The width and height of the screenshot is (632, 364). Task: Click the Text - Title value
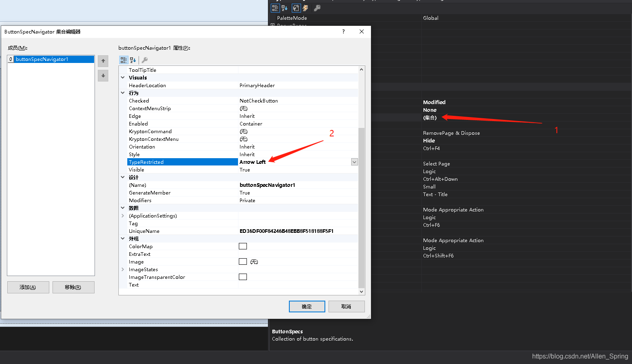tap(435, 194)
